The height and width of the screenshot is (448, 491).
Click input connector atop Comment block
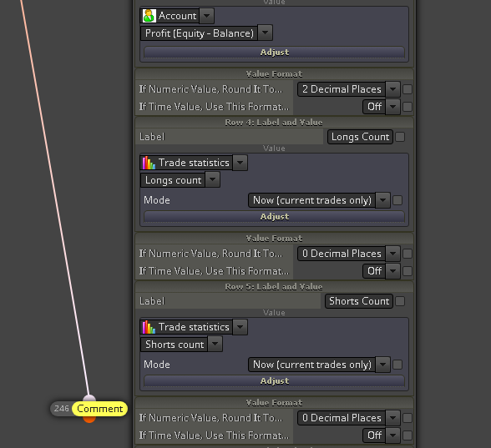pyautogui.click(x=89, y=398)
